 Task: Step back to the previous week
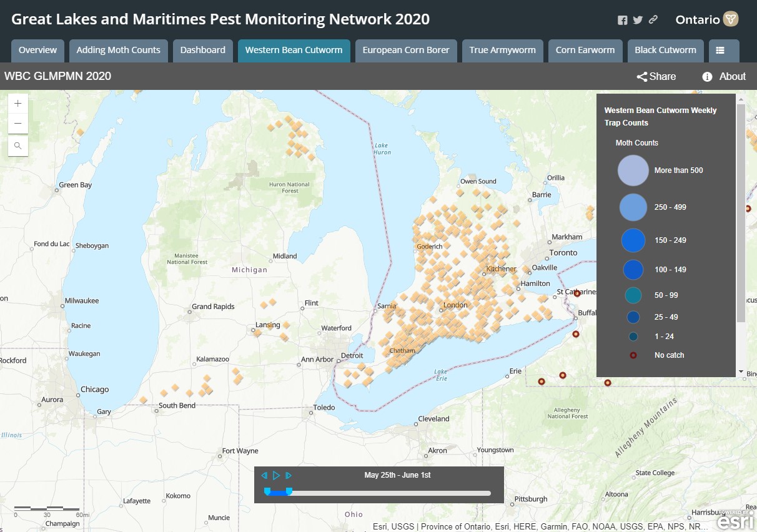[x=264, y=475]
